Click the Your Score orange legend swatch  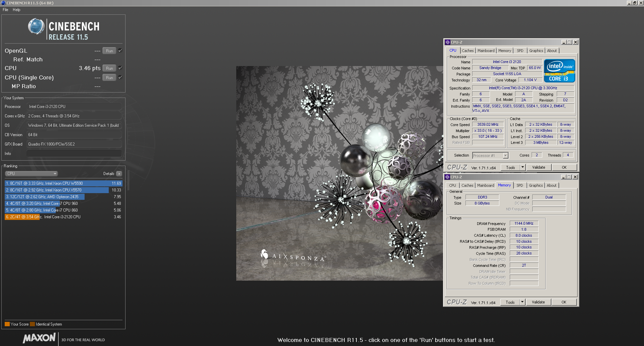[7, 324]
